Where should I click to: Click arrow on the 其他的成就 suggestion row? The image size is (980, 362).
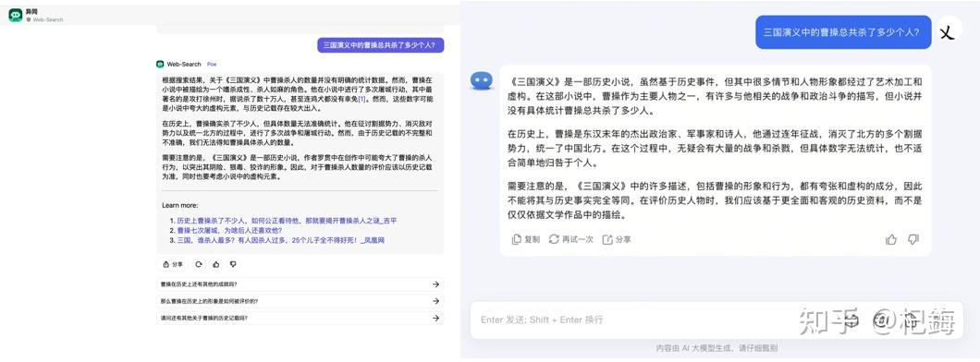click(x=435, y=284)
